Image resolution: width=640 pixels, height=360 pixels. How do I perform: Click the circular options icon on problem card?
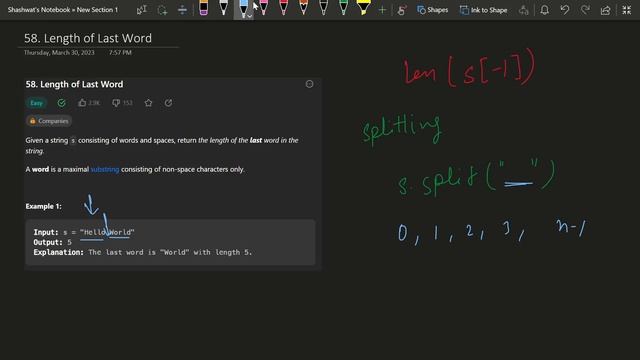click(x=309, y=84)
